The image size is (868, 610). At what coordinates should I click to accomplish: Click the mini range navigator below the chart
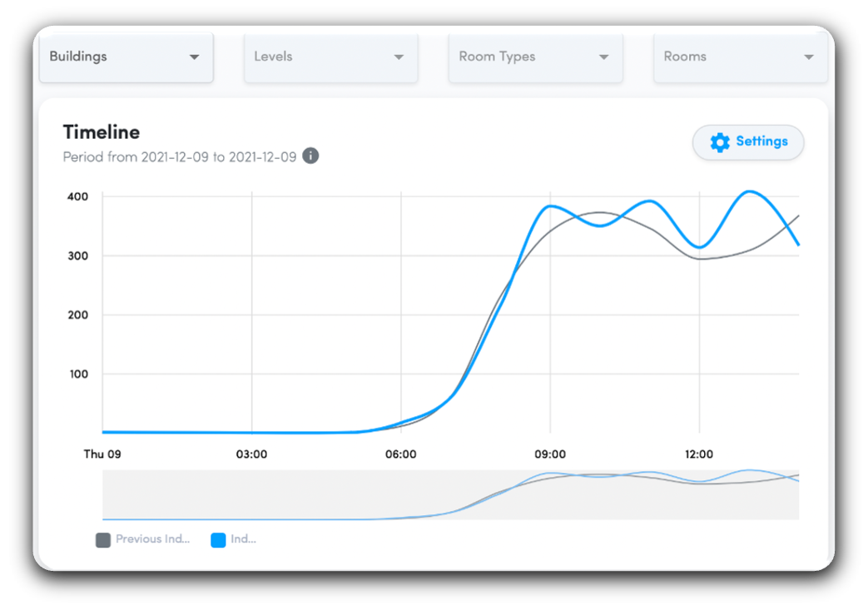point(450,495)
